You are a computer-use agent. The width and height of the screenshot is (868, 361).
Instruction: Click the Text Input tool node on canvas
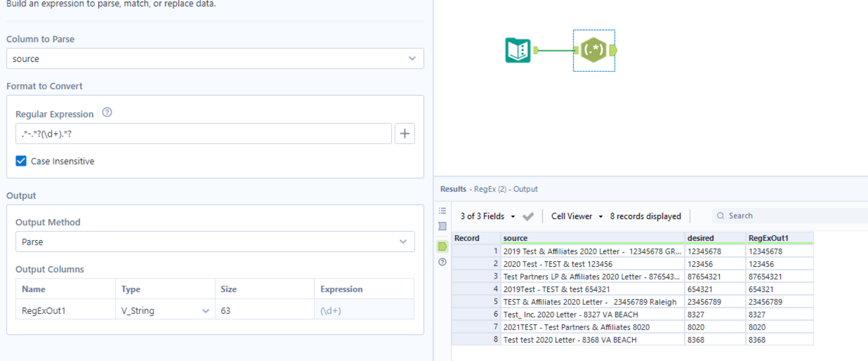(x=518, y=50)
